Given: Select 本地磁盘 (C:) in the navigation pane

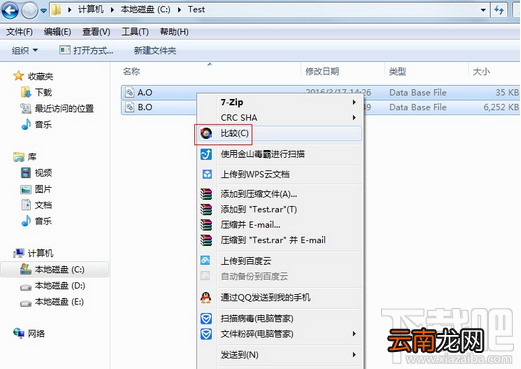Looking at the screenshot, I should 60,269.
